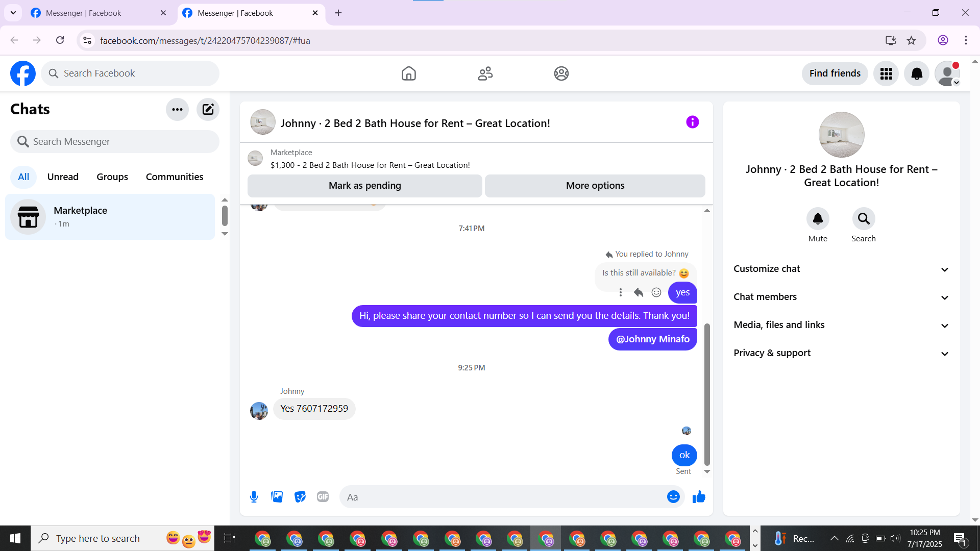Reload the page
The height and width of the screenshot is (551, 980).
tap(60, 40)
